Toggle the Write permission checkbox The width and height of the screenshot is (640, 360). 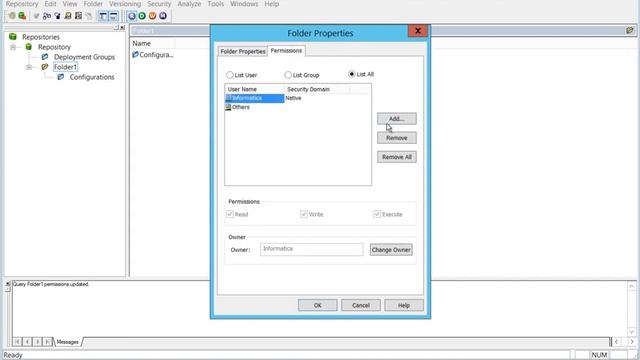pos(304,214)
